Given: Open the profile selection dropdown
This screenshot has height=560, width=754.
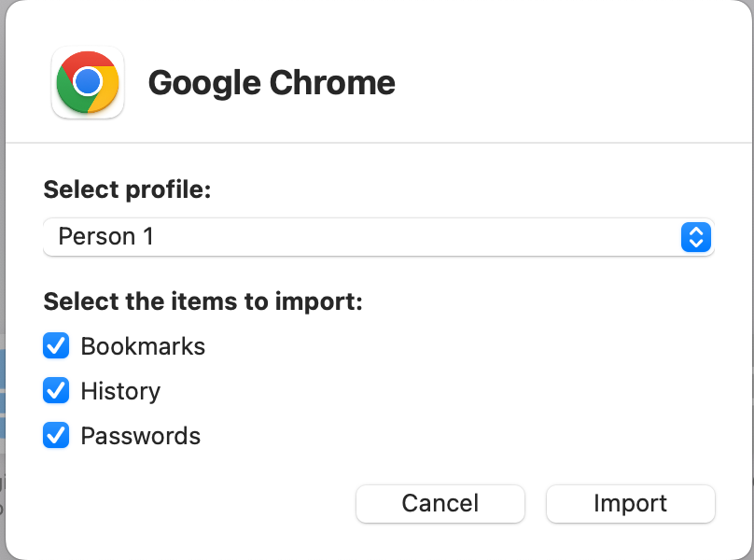Looking at the screenshot, I should pyautogui.click(x=377, y=237).
